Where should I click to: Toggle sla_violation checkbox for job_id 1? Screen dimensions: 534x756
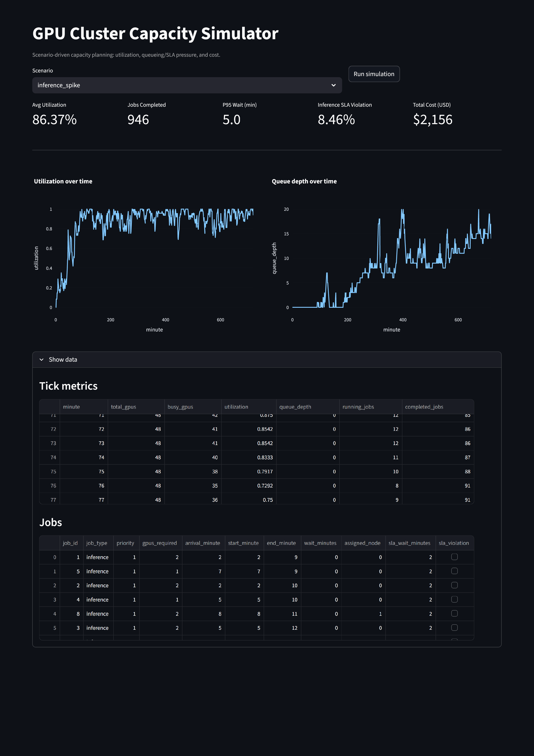[454, 557]
